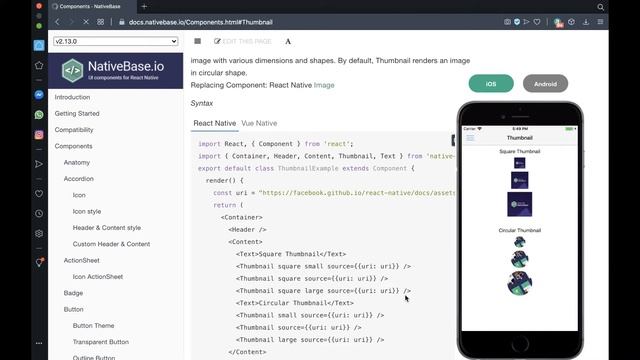Open the Getting Started section
The height and width of the screenshot is (360, 640).
[x=77, y=113]
